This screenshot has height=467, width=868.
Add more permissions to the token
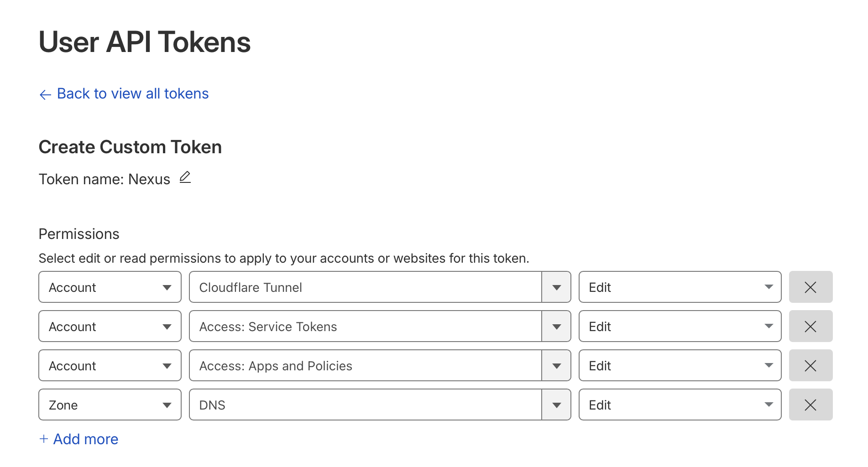[85, 439]
